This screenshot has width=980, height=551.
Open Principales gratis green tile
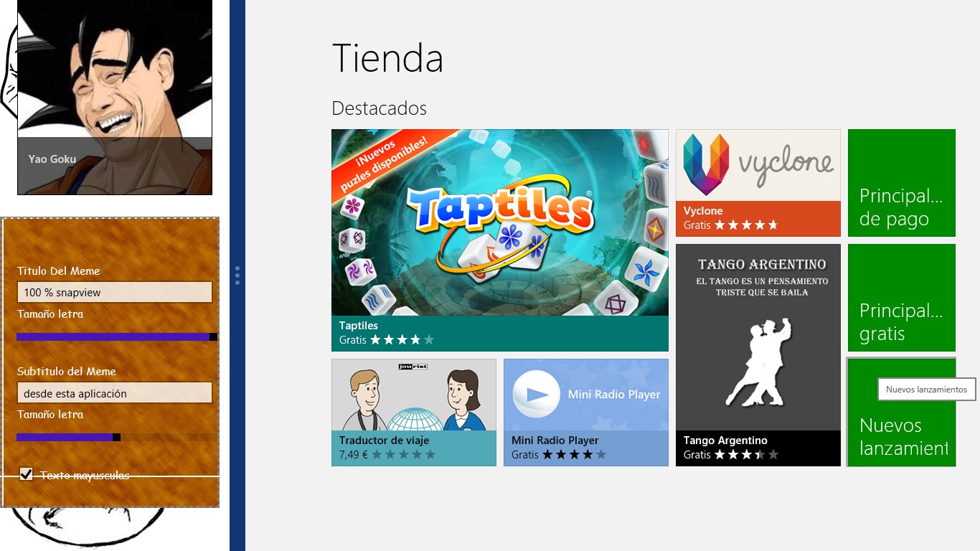tap(901, 298)
